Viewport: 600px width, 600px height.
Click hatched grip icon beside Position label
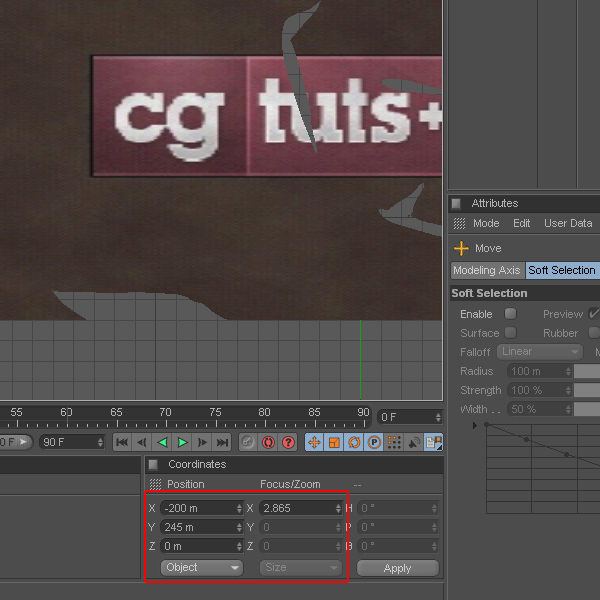coord(155,484)
